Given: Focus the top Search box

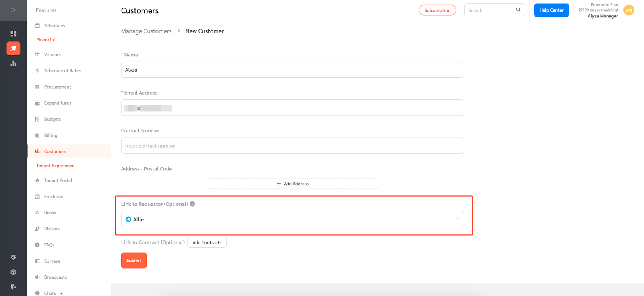Looking at the screenshot, I should coord(495,10).
